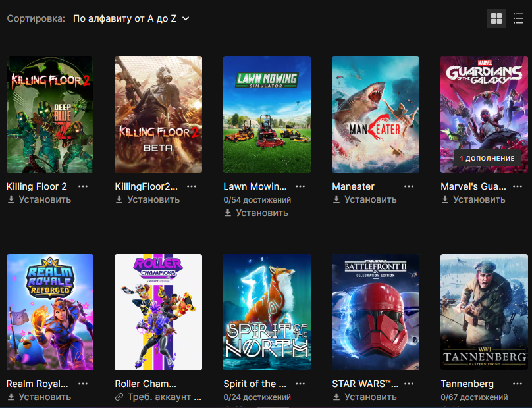Open the KillingFloor2 Beta three-dot menu

192,186
